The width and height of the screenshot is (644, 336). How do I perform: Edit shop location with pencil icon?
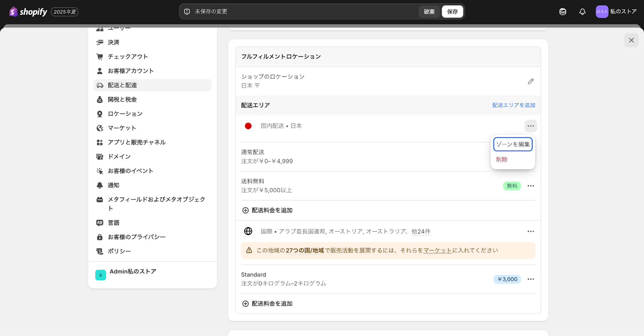(x=531, y=81)
